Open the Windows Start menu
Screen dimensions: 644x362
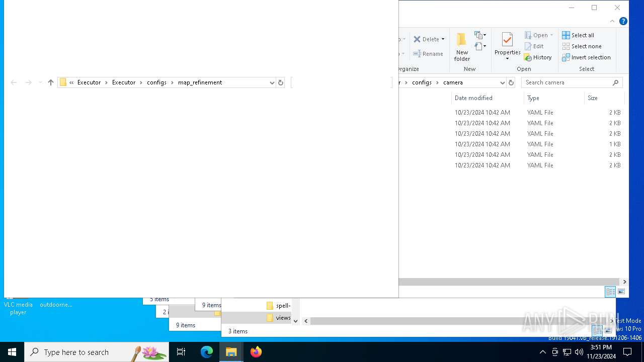coord(12,352)
